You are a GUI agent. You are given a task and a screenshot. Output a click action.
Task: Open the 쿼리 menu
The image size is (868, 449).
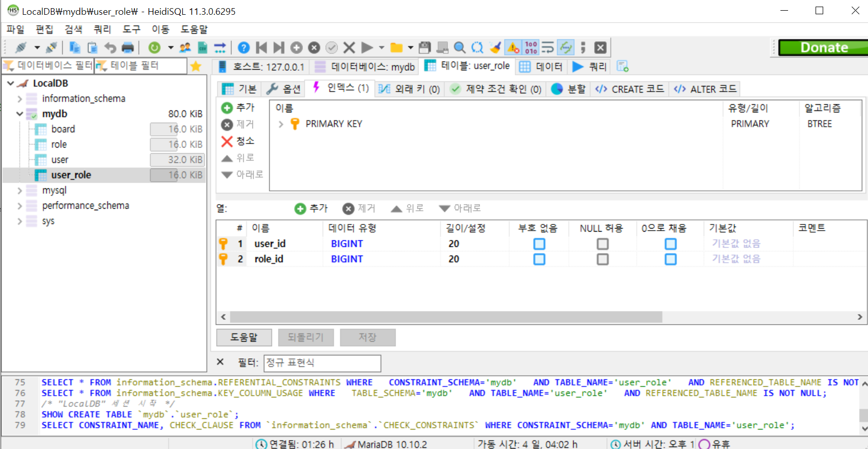click(102, 29)
